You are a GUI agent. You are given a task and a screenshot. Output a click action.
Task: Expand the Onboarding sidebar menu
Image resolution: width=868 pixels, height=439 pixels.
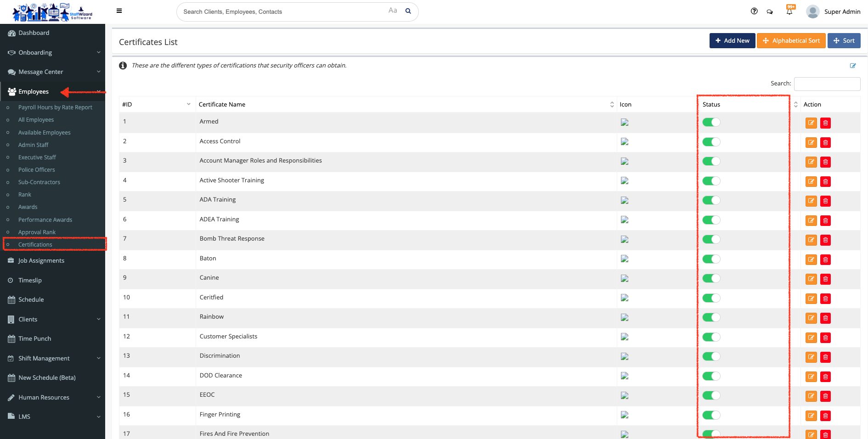point(53,52)
